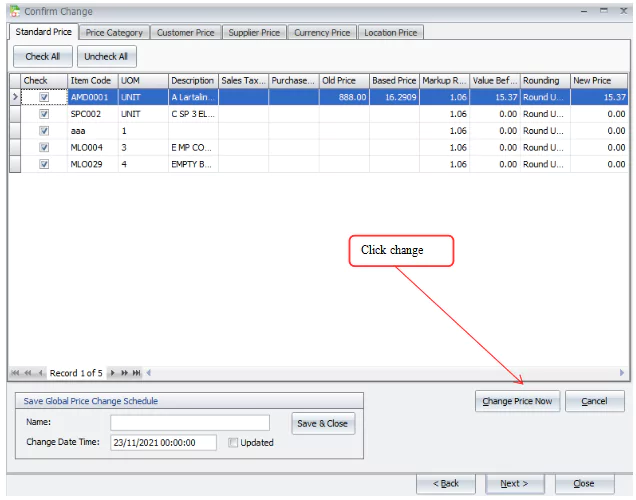Uncheck the aaa row checkbox
This screenshot has width=636, height=500.
point(44,131)
